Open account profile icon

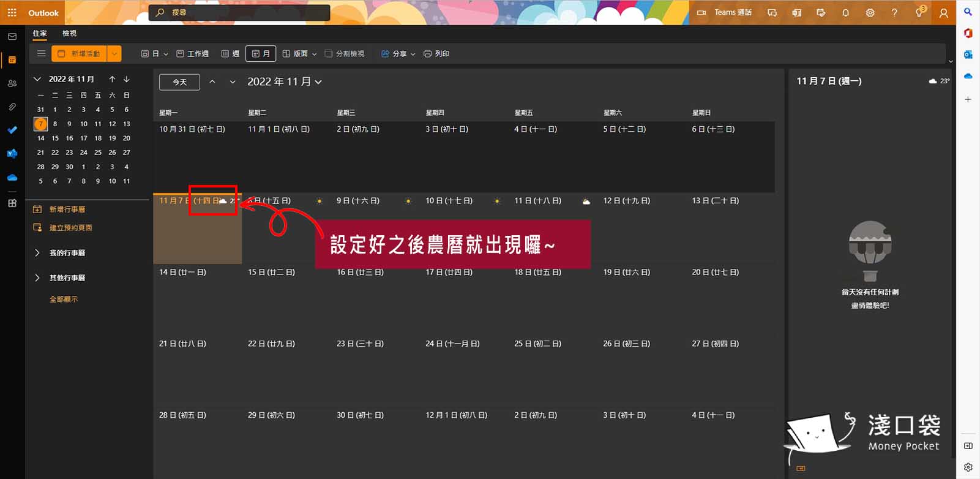[943, 12]
